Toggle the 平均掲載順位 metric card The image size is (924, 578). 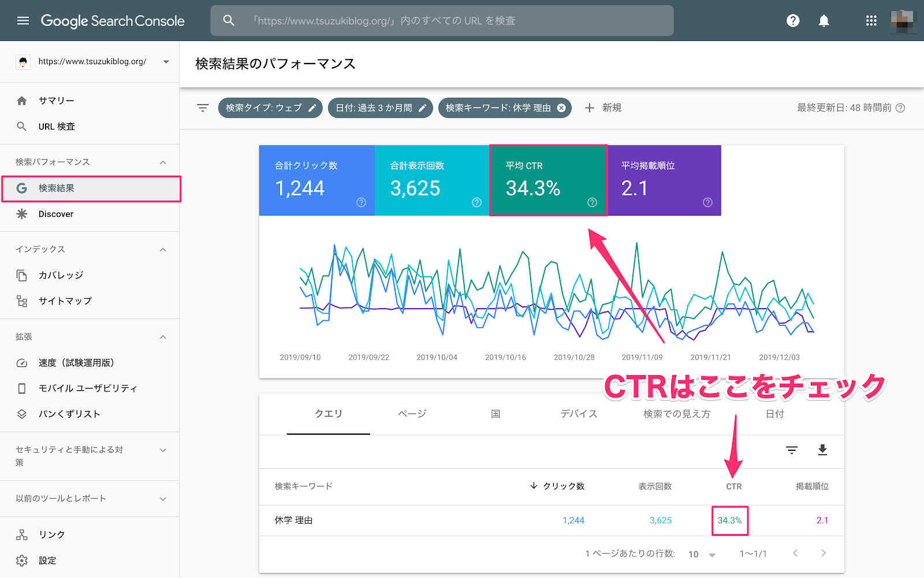(664, 180)
